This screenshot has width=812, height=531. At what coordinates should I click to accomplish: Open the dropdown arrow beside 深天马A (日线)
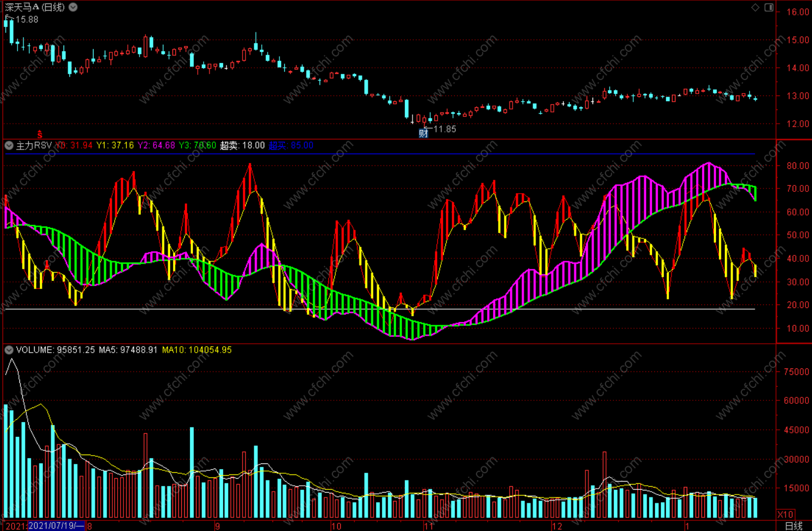coord(73,7)
